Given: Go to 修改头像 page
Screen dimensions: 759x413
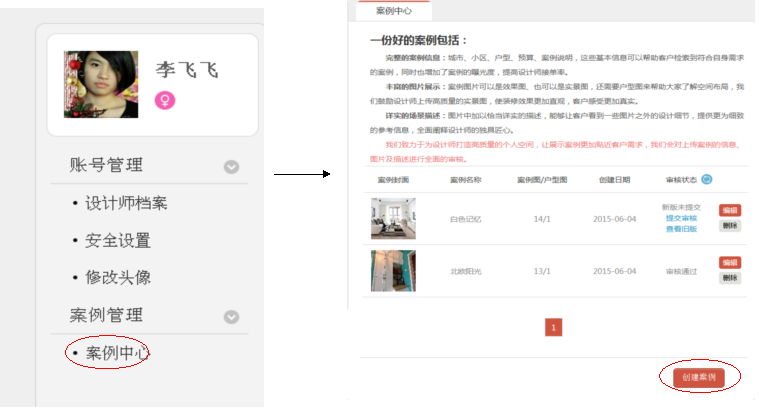Looking at the screenshot, I should pos(117,277).
